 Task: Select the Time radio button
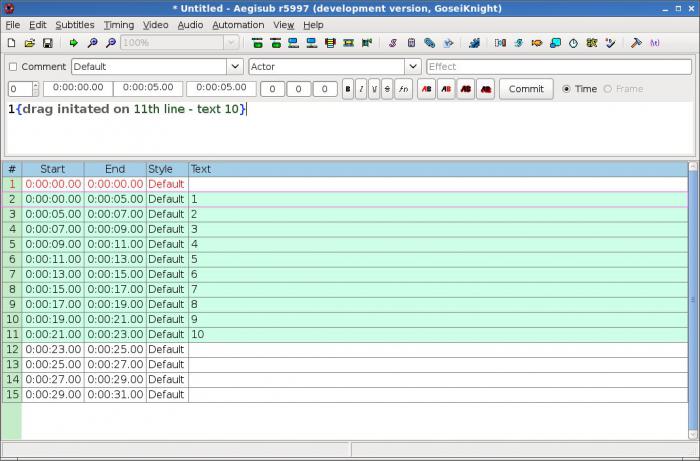566,89
